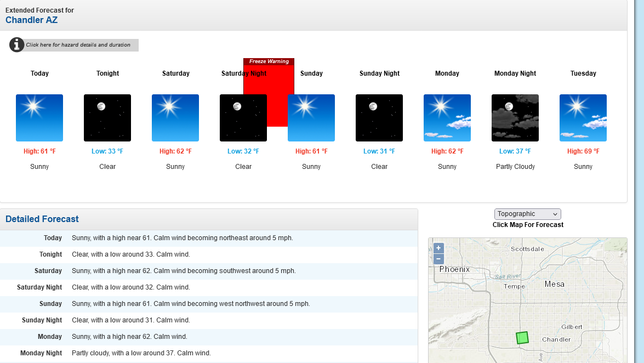This screenshot has width=644, height=363.
Task: Click the 'Low: 31 °F' text
Action: click(379, 151)
